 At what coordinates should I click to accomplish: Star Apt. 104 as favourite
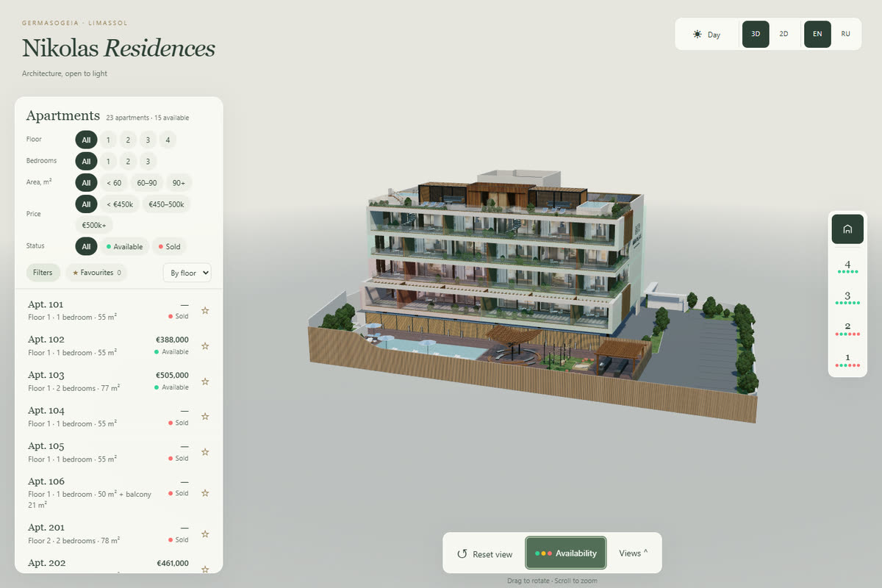[x=205, y=416]
